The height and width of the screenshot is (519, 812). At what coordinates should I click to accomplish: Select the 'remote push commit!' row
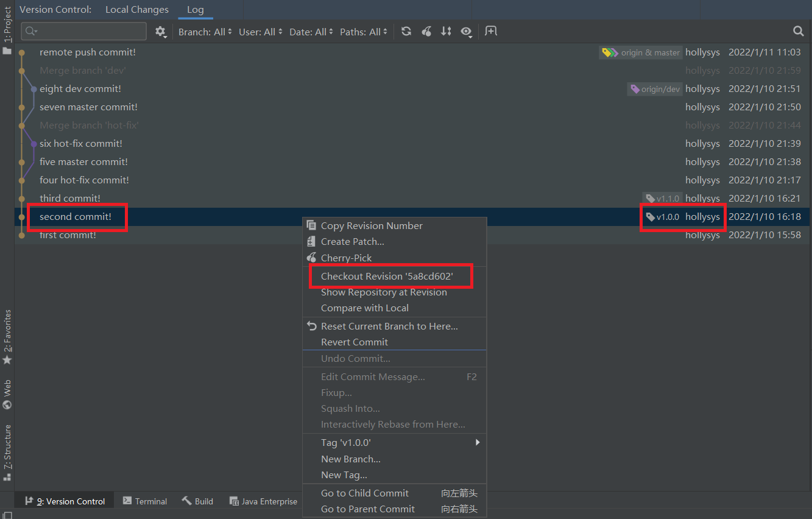point(413,52)
